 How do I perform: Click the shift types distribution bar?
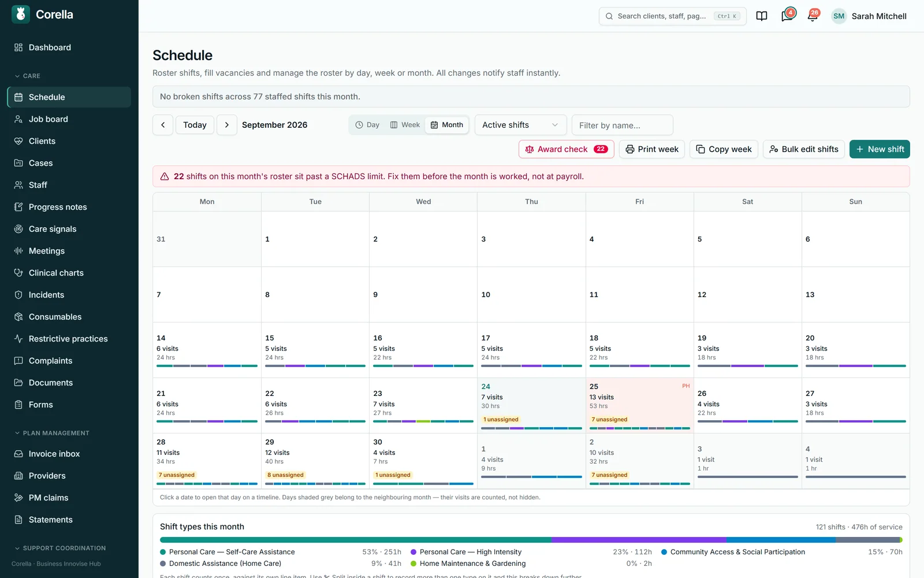[531, 540]
